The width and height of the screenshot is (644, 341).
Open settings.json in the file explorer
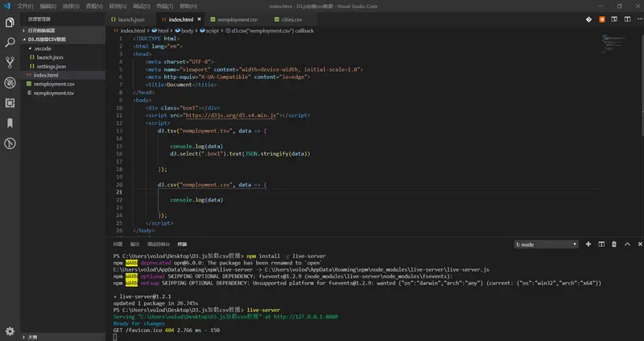(x=63, y=66)
